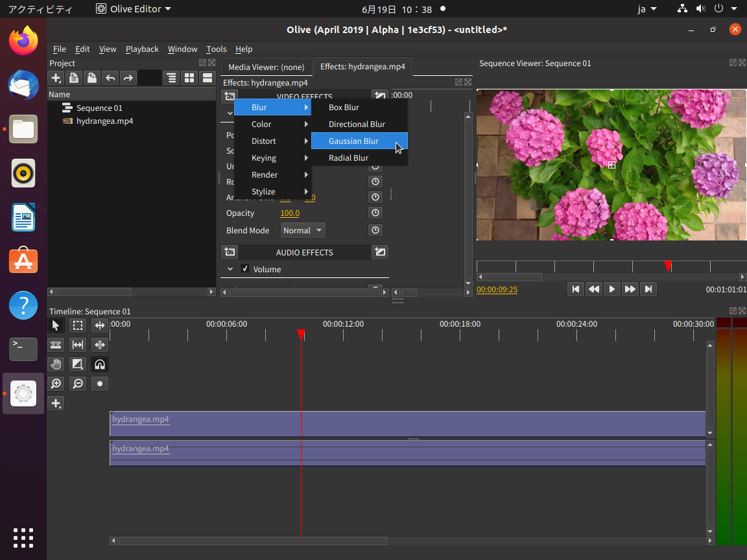Open the Blend Mode dropdown
The width and height of the screenshot is (747, 560).
pyautogui.click(x=303, y=231)
